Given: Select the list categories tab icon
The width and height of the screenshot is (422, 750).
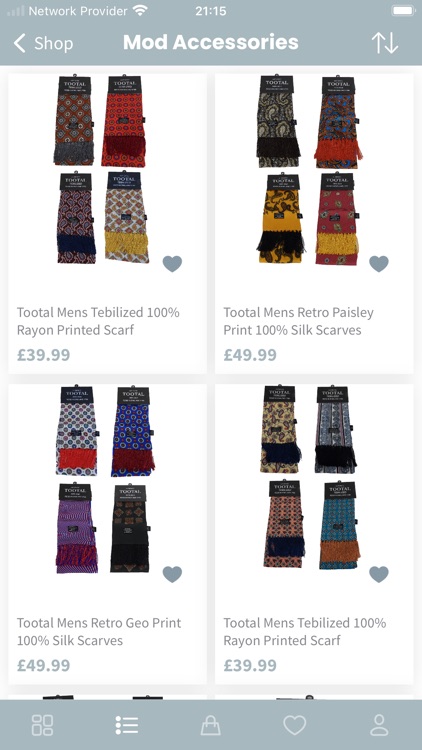Looking at the screenshot, I should point(127,725).
